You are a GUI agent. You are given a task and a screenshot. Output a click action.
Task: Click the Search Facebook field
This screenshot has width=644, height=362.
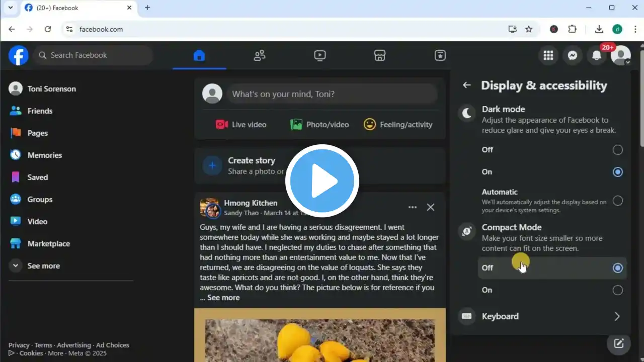tap(93, 55)
